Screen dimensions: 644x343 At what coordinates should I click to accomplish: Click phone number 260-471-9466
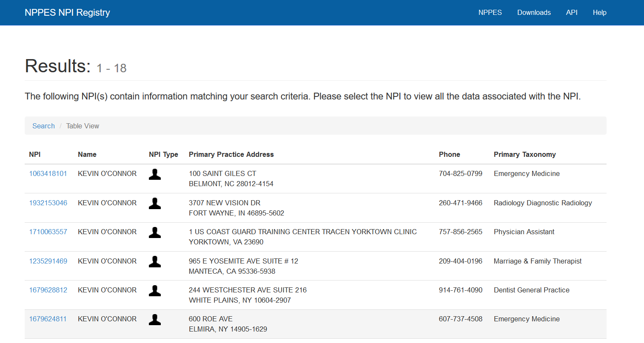461,203
